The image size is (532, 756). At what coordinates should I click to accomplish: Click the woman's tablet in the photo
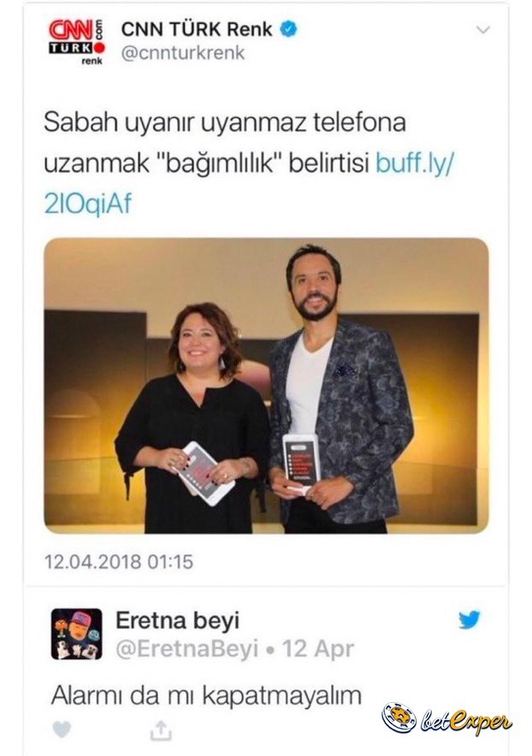point(205,472)
